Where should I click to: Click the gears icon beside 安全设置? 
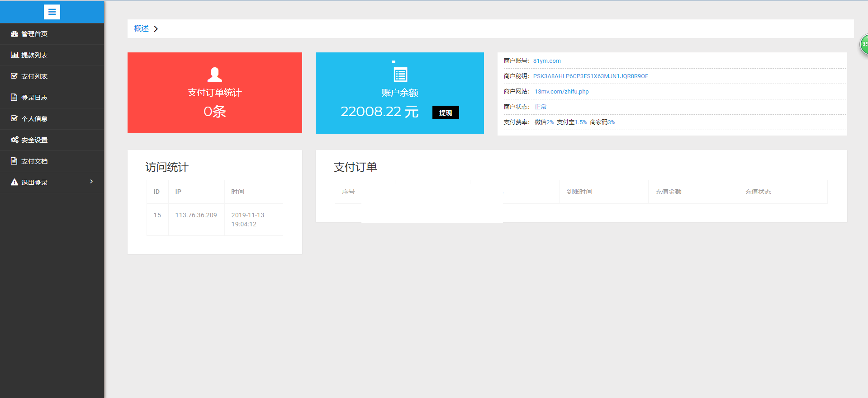tap(14, 140)
